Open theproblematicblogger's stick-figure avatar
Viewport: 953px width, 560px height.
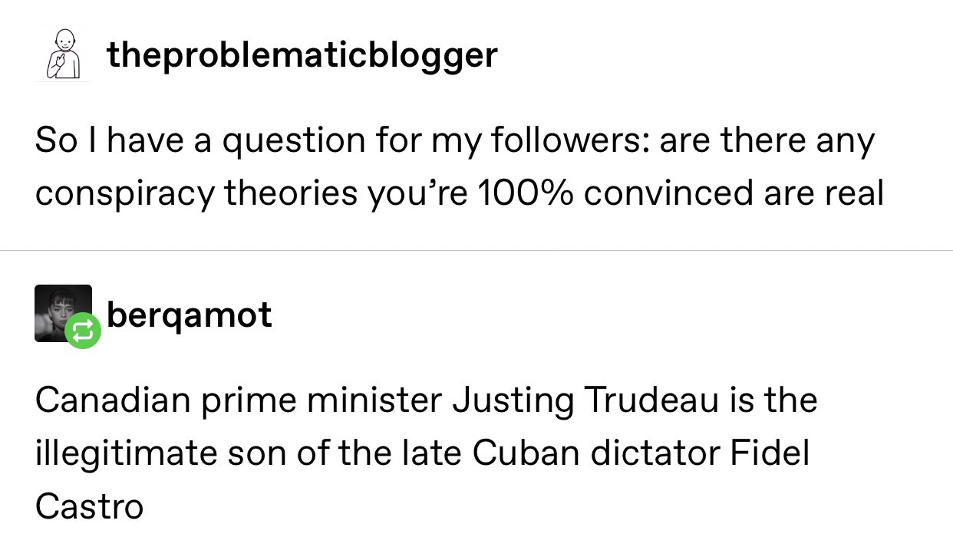[62, 54]
